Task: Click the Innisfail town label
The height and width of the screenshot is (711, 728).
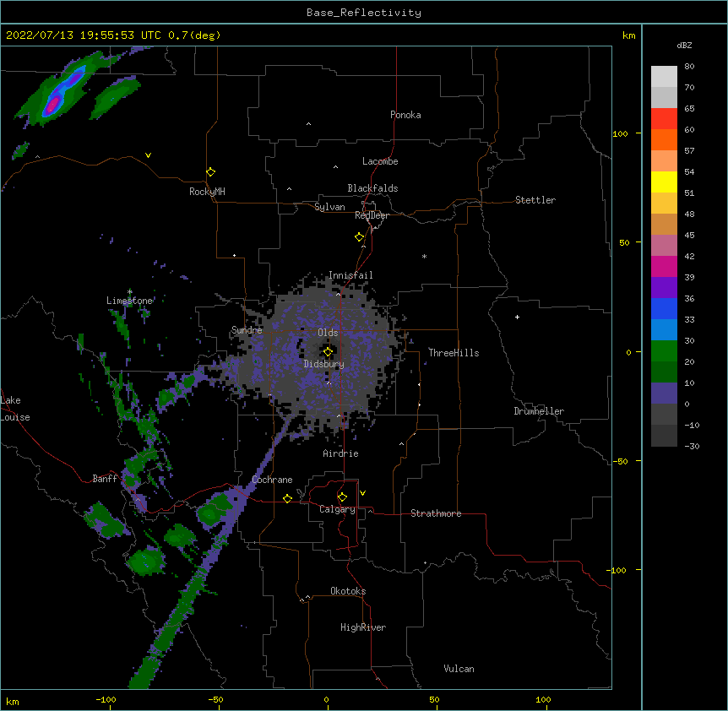Action: (x=350, y=275)
